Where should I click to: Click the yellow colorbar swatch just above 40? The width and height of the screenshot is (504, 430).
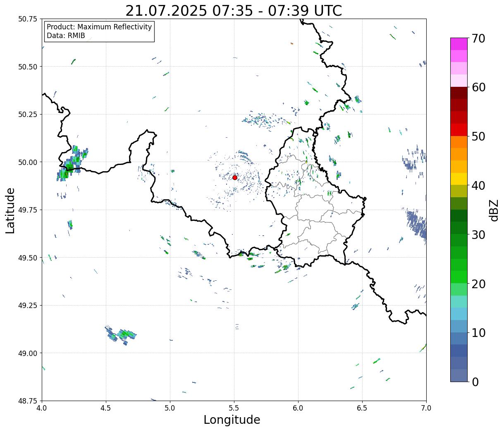459,179
